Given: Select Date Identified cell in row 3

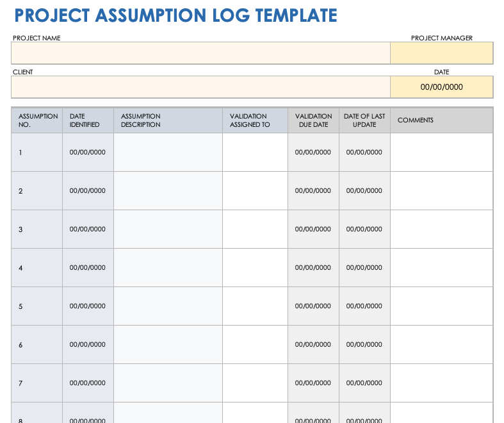Looking at the screenshot, I should (x=88, y=229).
